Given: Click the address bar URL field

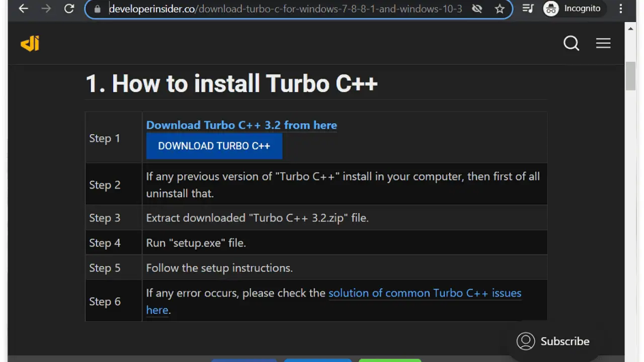Looking at the screenshot, I should click(x=285, y=9).
